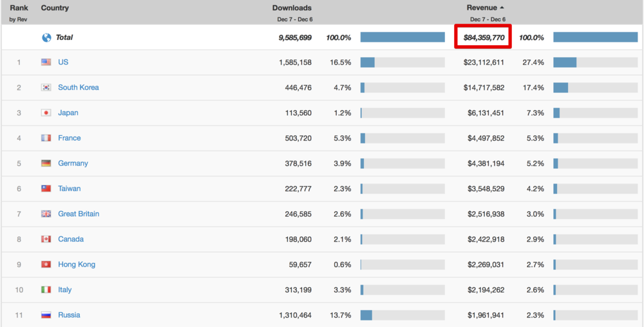Click the globe icon beside Total
644x327 pixels.
(x=46, y=37)
